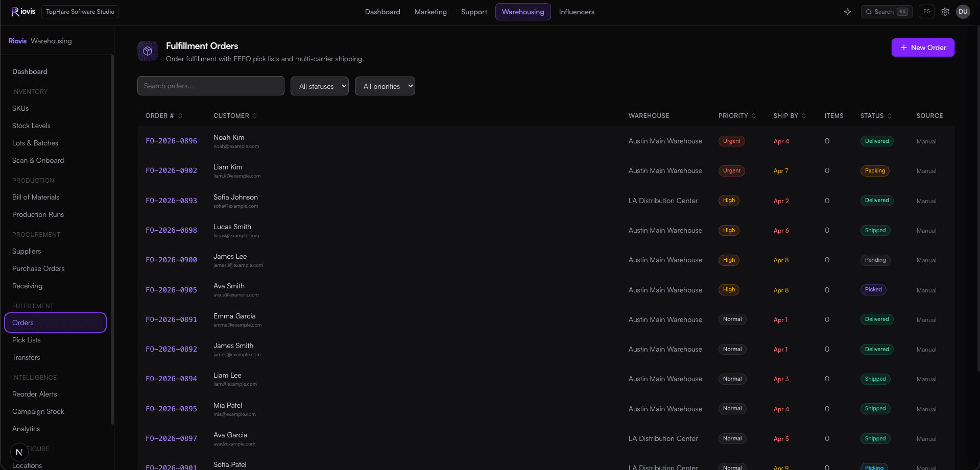Expand the All priorities dropdown
Image resolution: width=980 pixels, height=470 pixels.
pos(385,86)
